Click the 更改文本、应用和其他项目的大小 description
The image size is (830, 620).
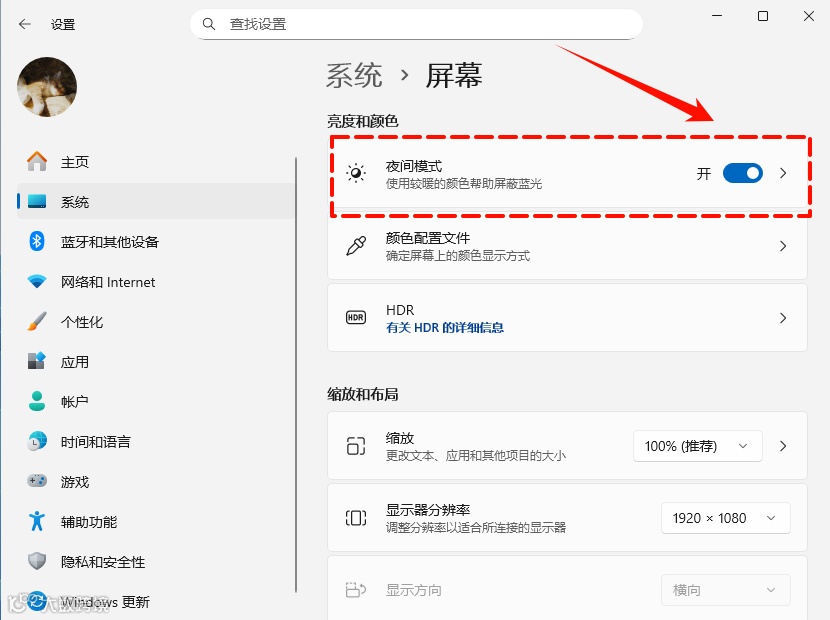pyautogui.click(x=475, y=455)
